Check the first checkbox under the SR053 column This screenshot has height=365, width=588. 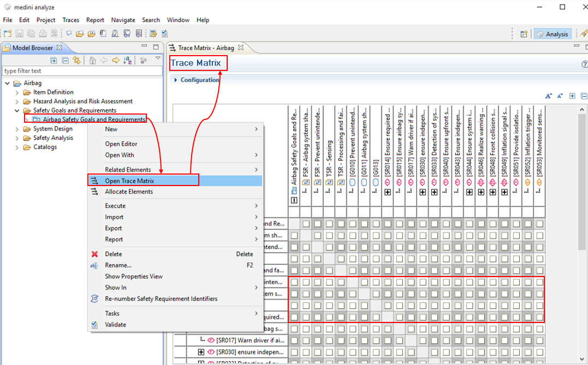[539, 224]
